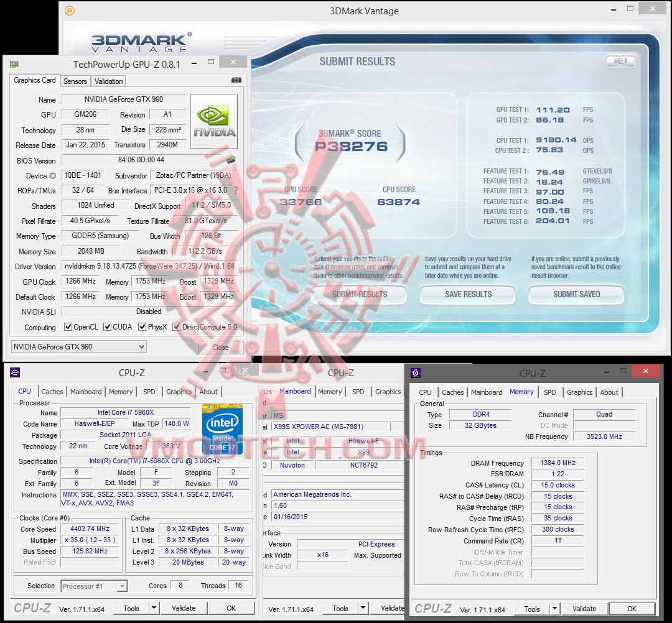Screen dimensions: 672x623
Task: Switch to GPU-Z Validation tab
Action: [108, 81]
